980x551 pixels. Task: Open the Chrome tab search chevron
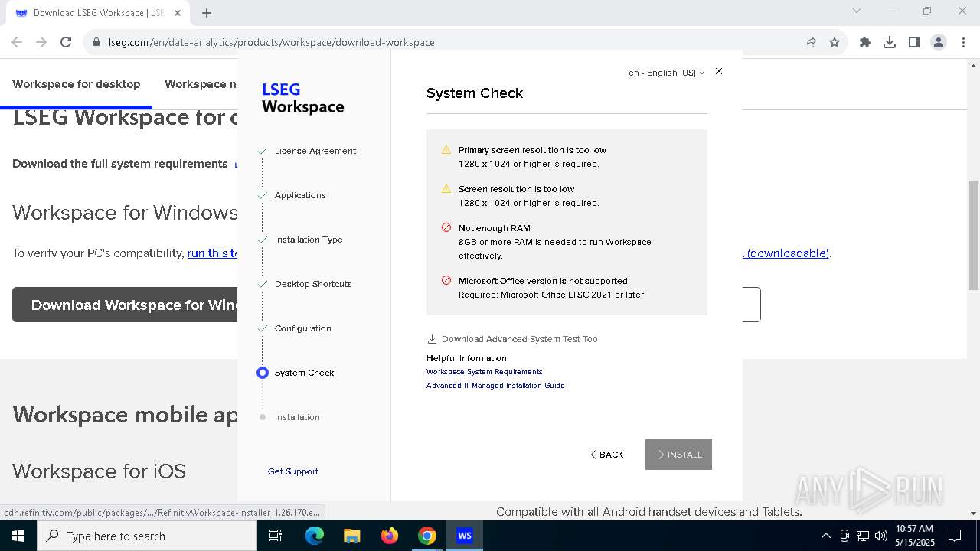pyautogui.click(x=857, y=11)
